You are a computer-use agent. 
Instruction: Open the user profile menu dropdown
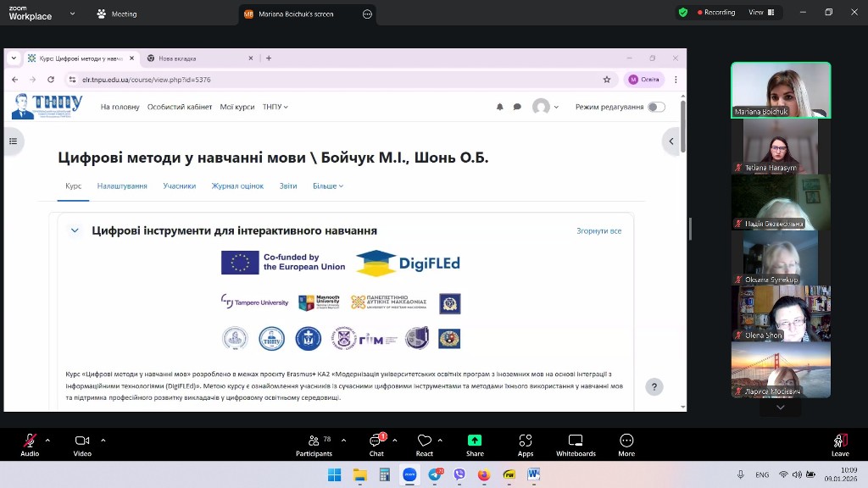click(545, 107)
